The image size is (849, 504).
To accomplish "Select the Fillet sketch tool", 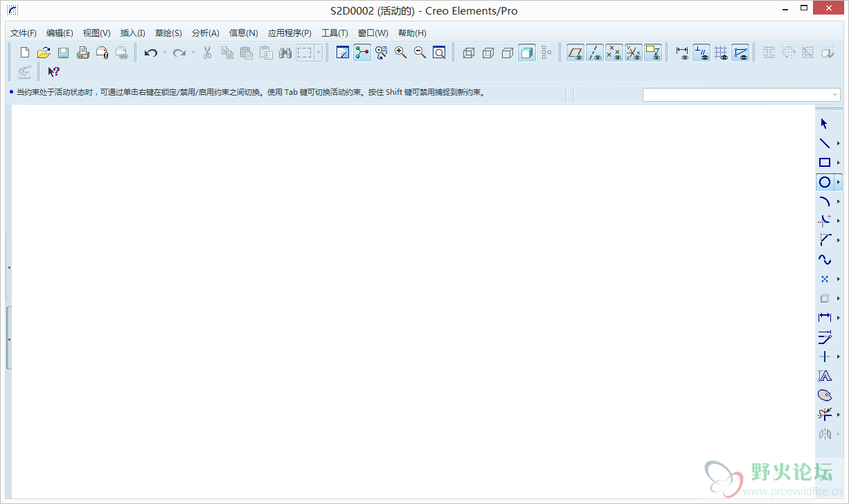I will click(x=824, y=221).
